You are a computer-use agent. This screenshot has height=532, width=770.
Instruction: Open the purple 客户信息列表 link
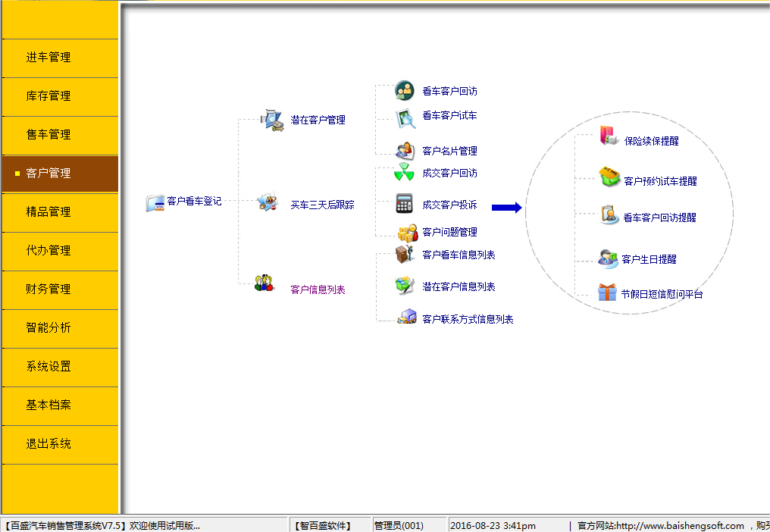318,289
